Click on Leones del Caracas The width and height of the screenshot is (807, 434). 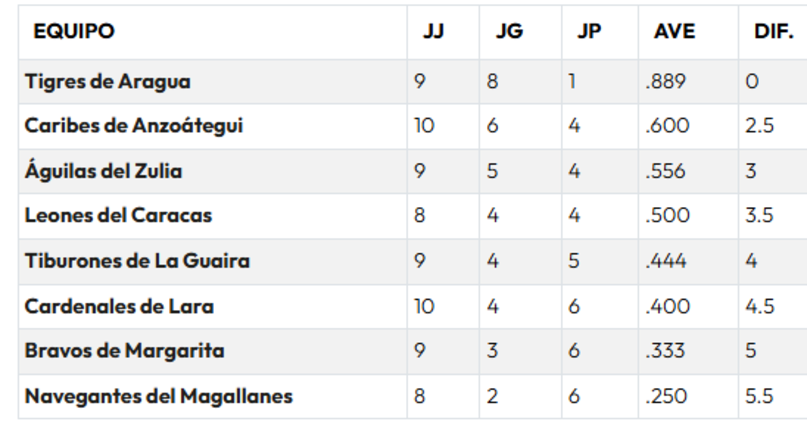[x=118, y=216]
